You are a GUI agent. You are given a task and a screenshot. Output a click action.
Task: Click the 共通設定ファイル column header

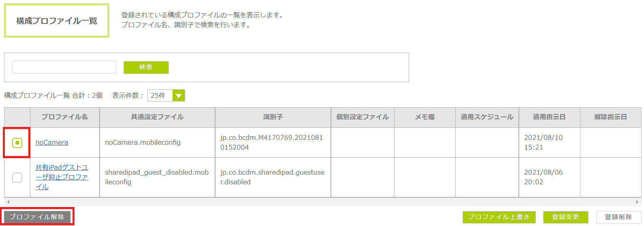click(x=157, y=117)
